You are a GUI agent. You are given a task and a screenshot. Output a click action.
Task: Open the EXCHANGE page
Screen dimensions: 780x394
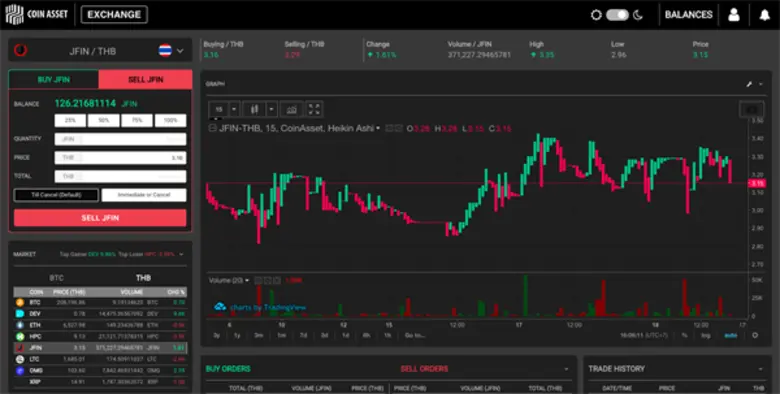pos(114,14)
